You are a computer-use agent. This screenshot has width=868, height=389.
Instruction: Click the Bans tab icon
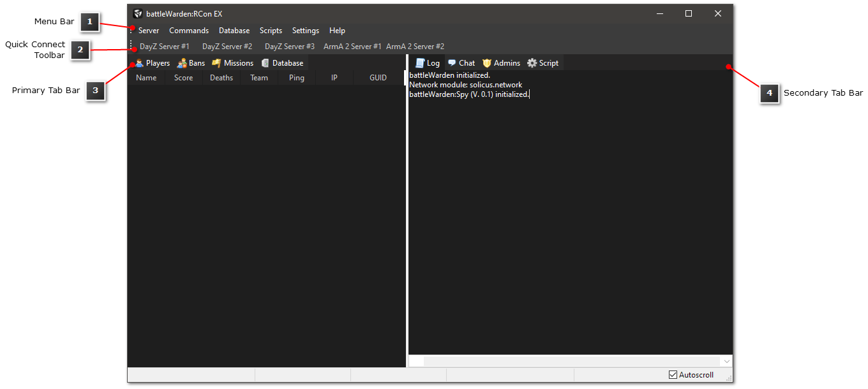[182, 63]
